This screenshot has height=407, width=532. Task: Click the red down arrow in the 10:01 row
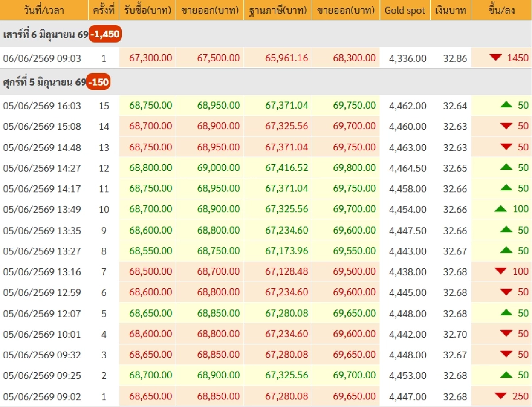(x=506, y=333)
